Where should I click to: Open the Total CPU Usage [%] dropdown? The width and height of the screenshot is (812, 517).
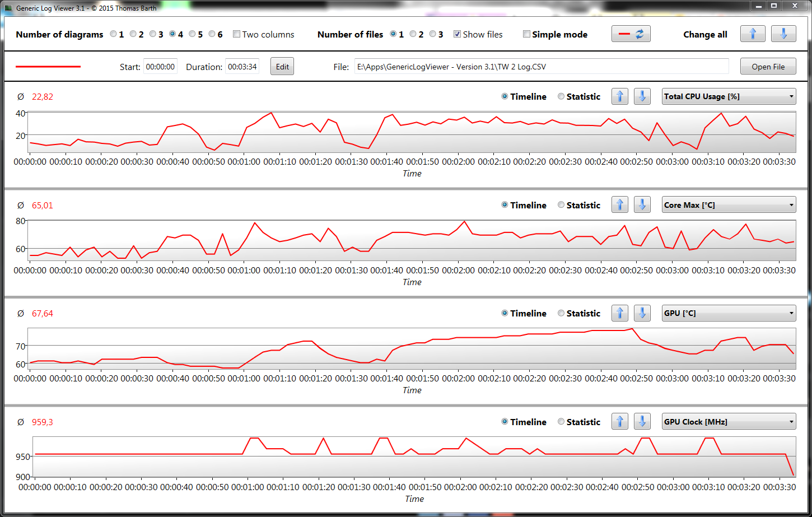pos(729,96)
